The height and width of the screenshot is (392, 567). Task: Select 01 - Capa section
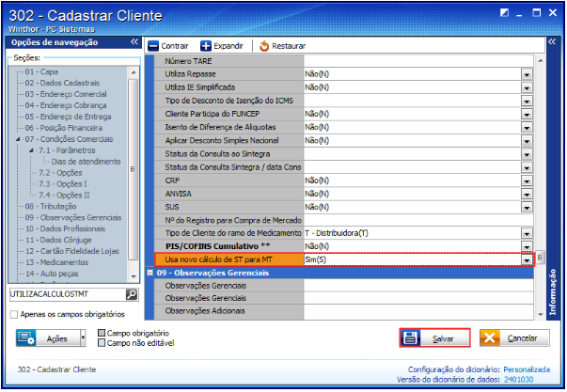click(41, 71)
